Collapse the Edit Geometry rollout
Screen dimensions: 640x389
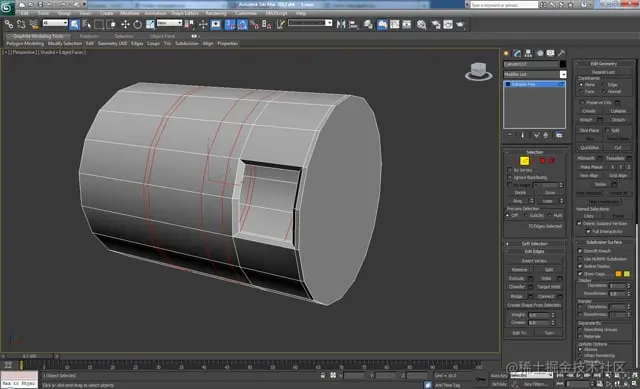point(604,64)
